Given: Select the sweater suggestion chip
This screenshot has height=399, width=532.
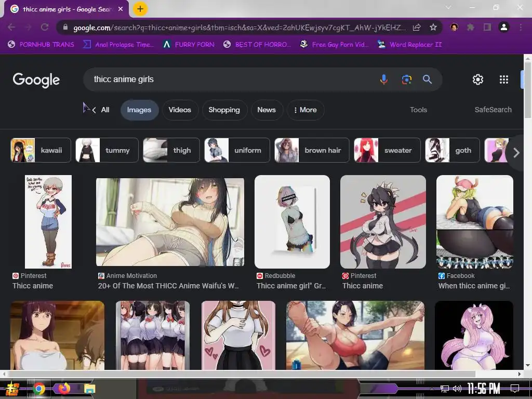Looking at the screenshot, I should point(387,150).
